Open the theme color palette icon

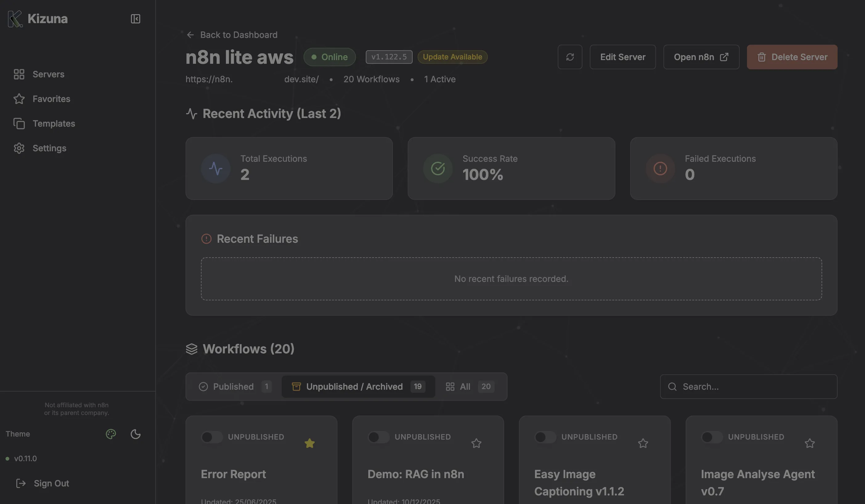coord(111,434)
